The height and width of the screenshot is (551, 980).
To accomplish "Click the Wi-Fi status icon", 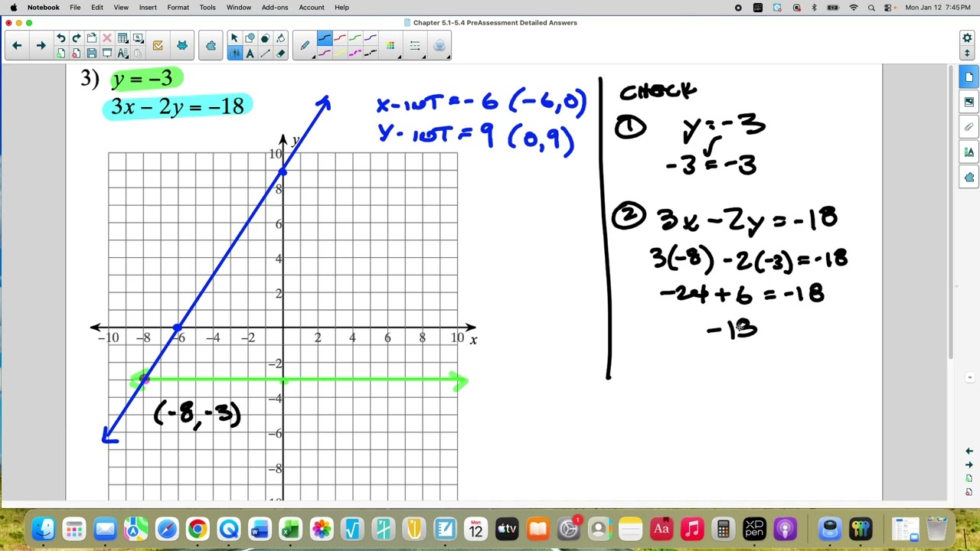I will coord(854,8).
